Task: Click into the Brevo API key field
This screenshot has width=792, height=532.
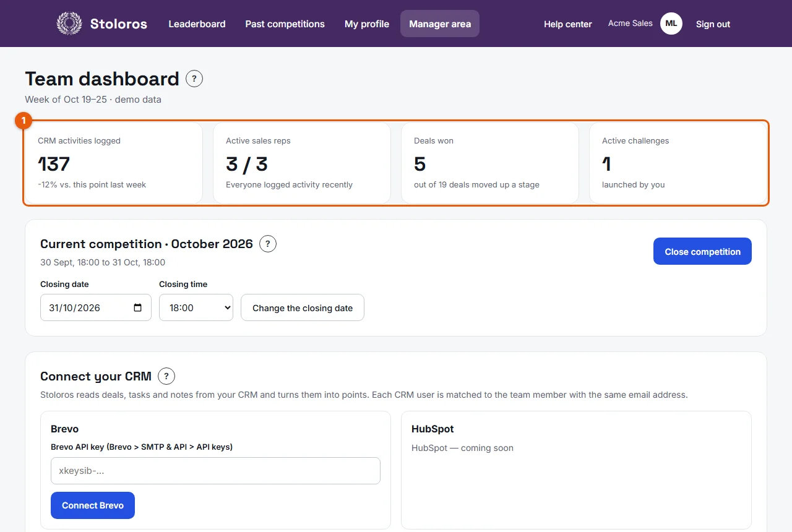Action: (x=215, y=471)
